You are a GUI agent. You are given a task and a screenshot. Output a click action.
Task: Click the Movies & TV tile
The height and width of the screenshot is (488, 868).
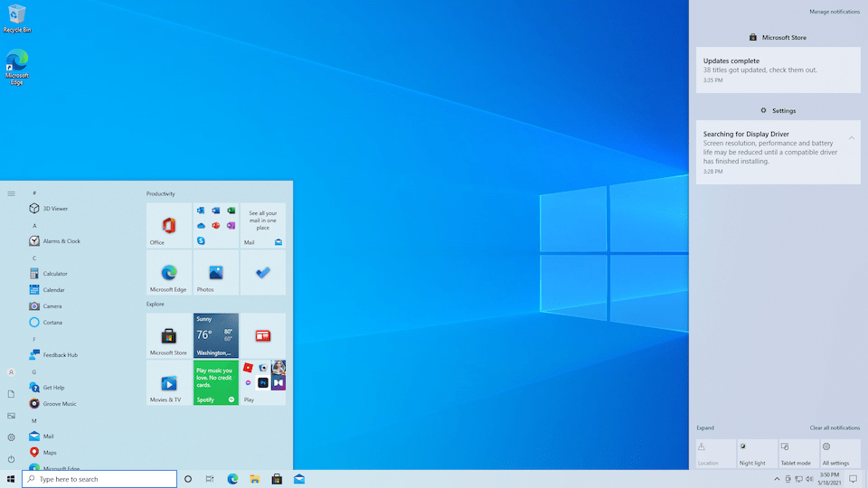(x=169, y=382)
